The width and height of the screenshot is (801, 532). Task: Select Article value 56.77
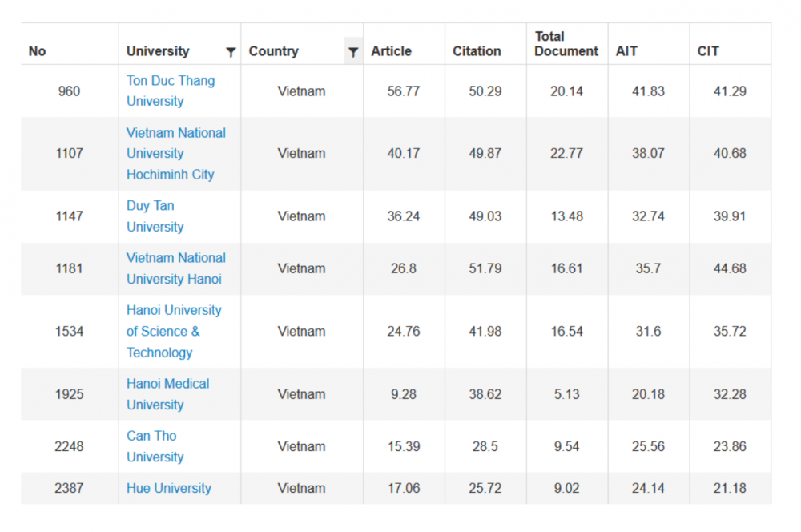404,91
